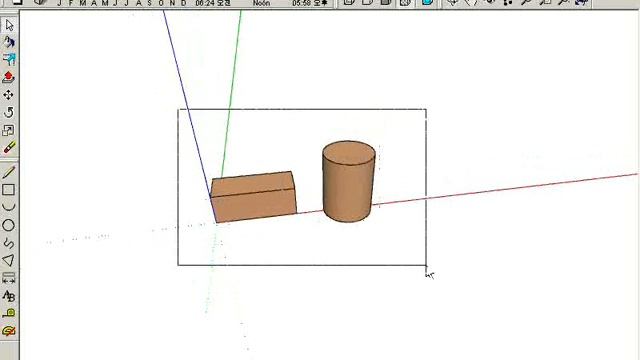Pick the Paint Bucket tool
This screenshot has height=360, width=640.
[x=9, y=42]
